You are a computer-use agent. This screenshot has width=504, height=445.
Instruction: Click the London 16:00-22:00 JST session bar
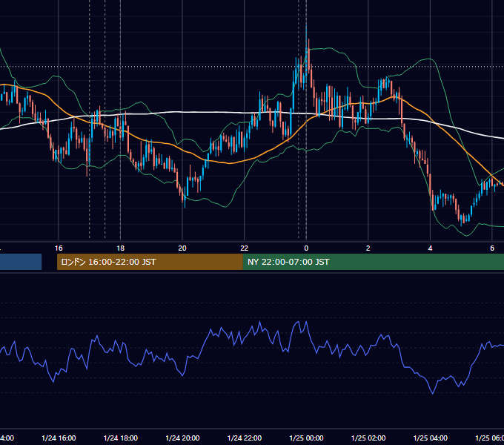pyautogui.click(x=150, y=262)
